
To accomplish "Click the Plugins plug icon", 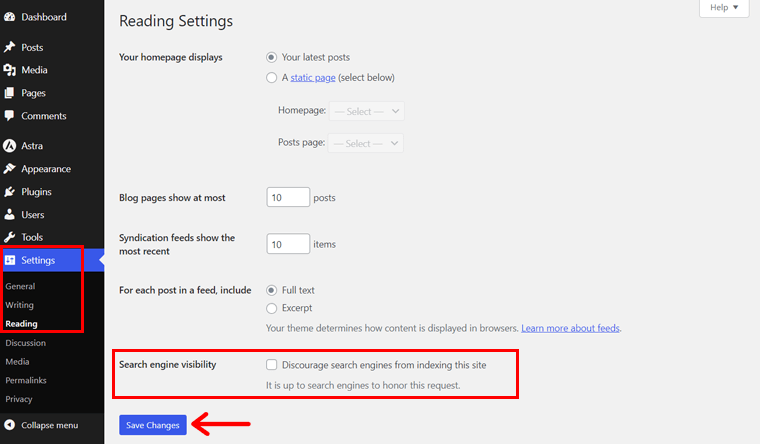I will (10, 192).
